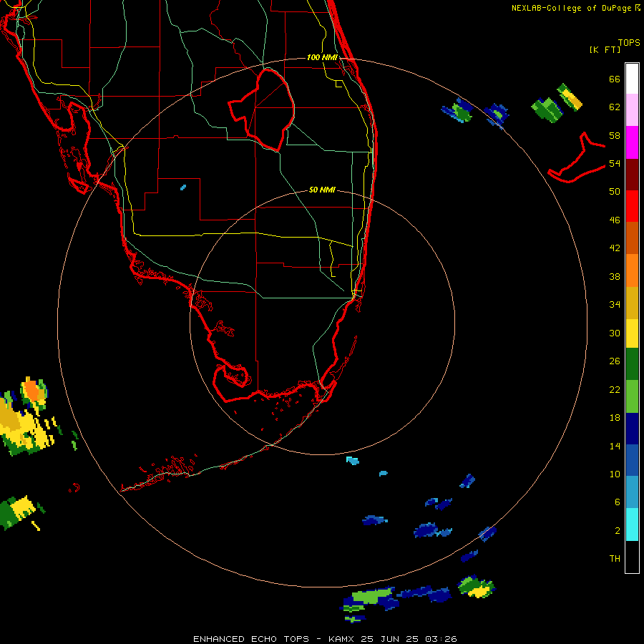Click the yellow-gold echo cell in the northeast corner
Image resolution: width=644 pixels, height=644 pixels.
coord(570,97)
